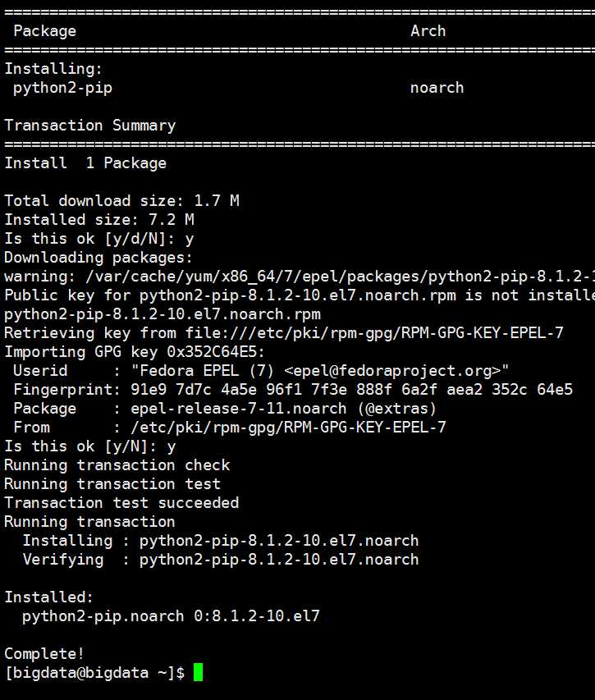The width and height of the screenshot is (595, 700).
Task: Click epel-release-7-11.noarch package text
Action: click(x=238, y=408)
